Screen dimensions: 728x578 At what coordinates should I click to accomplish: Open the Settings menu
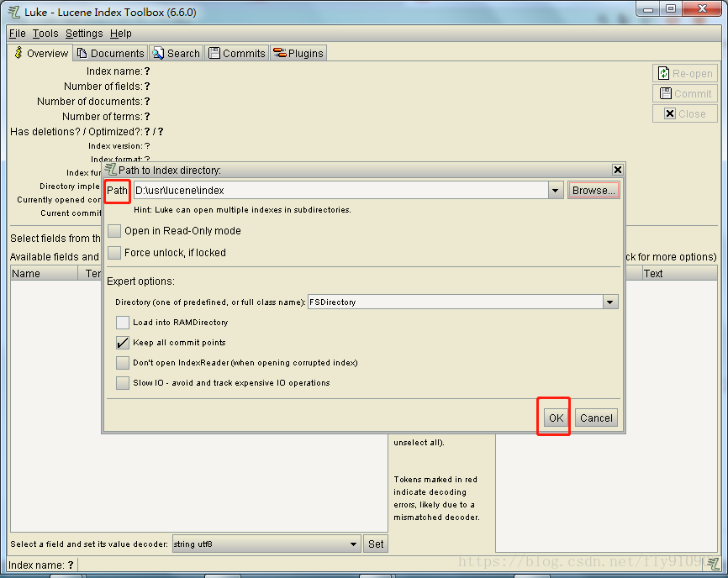click(x=84, y=34)
